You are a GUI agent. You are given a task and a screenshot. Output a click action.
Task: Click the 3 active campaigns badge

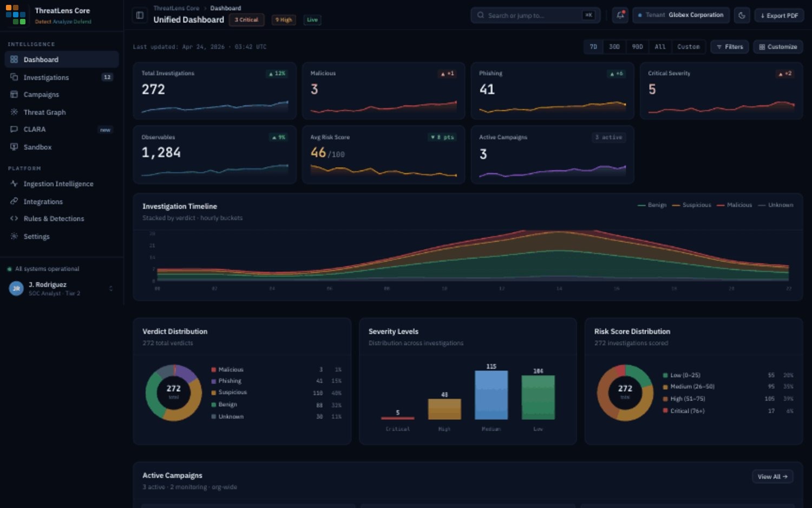tap(609, 138)
